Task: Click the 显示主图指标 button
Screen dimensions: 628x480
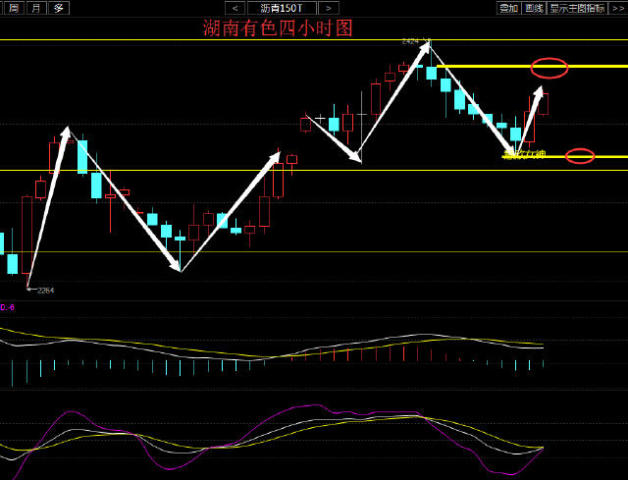Action: [577, 8]
